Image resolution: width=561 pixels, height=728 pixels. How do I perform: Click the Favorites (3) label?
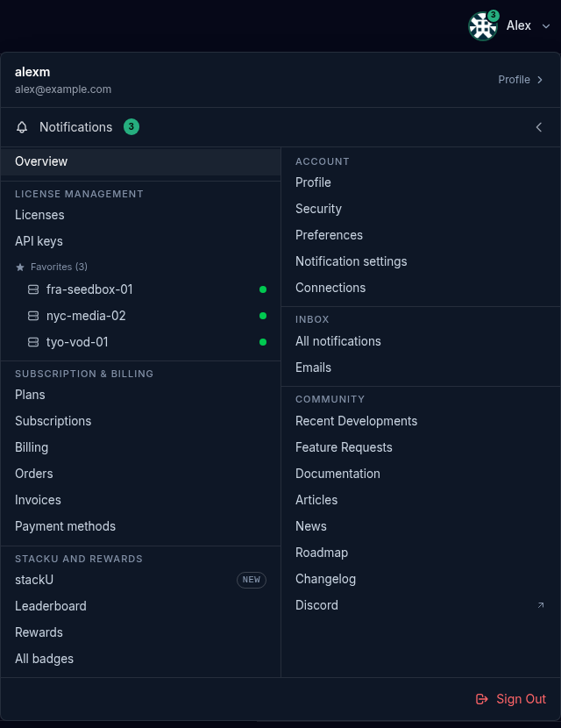[59, 267]
